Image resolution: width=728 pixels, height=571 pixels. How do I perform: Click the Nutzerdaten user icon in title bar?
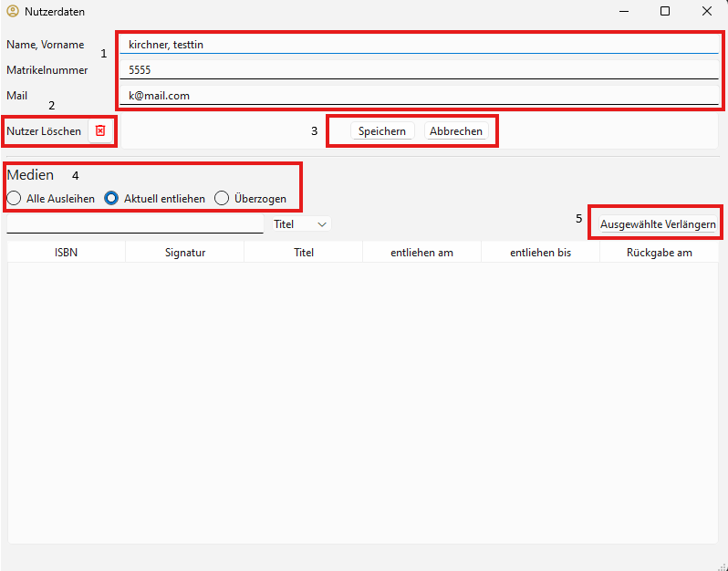(12, 12)
